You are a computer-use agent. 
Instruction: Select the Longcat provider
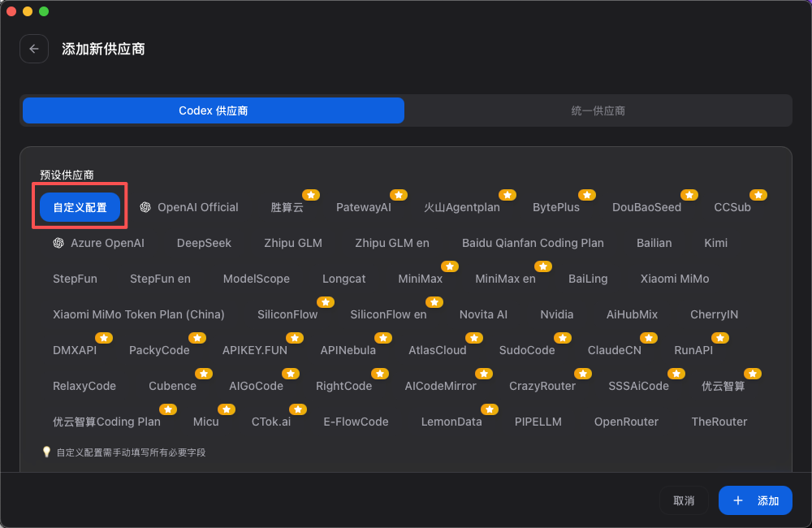pos(343,279)
